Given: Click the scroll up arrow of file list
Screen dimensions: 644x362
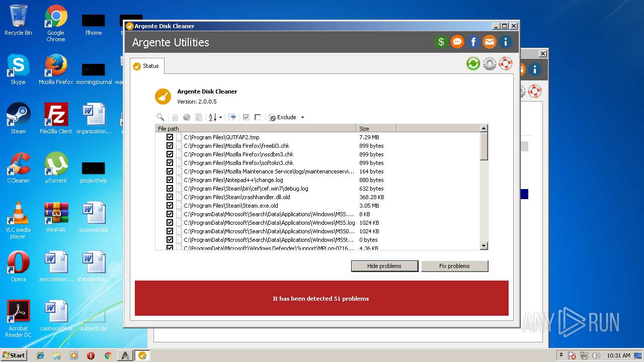Looking at the screenshot, I should coord(484,129).
